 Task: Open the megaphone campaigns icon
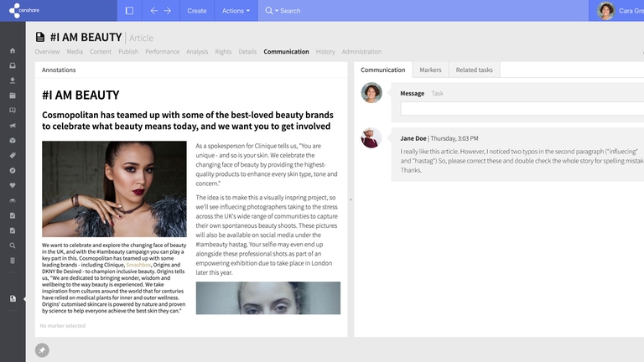click(13, 126)
